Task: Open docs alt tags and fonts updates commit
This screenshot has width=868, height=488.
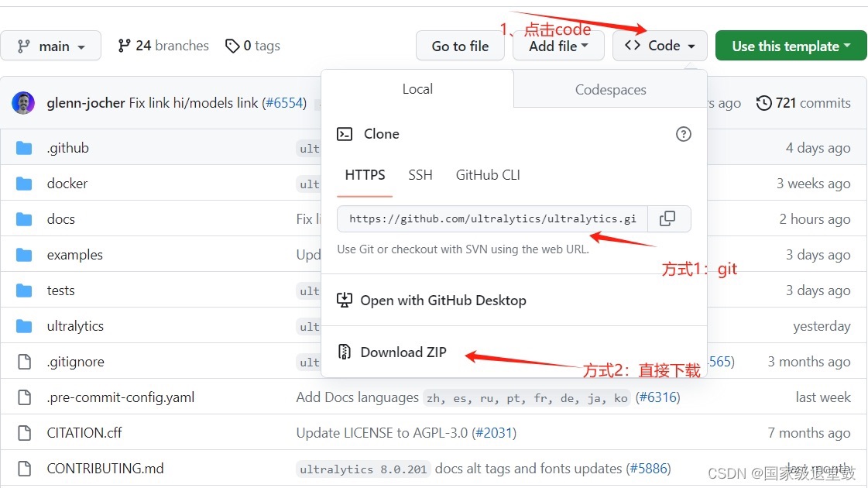Action: coord(528,469)
